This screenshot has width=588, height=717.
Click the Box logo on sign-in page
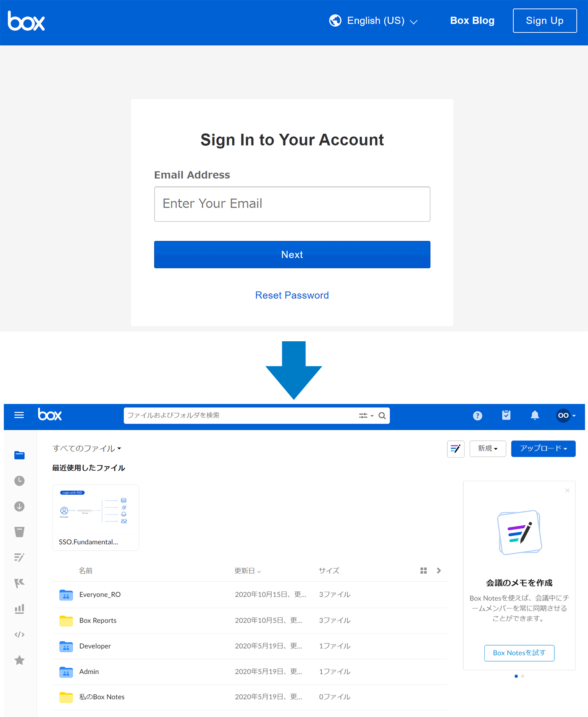click(26, 21)
